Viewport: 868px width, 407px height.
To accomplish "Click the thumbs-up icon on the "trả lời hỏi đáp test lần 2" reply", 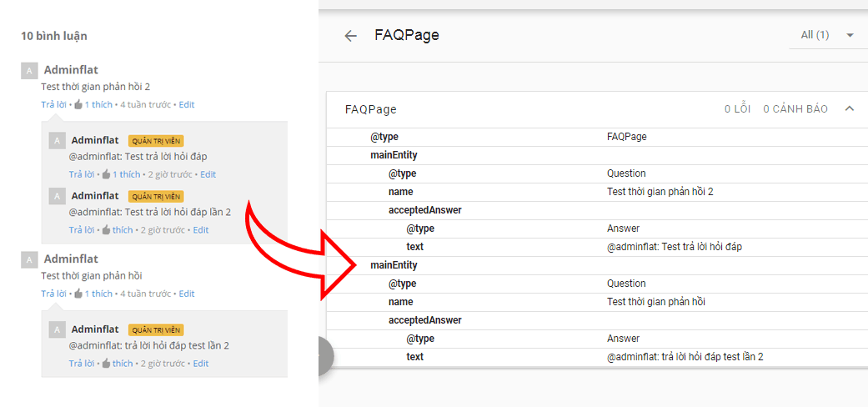I will coord(106,364).
